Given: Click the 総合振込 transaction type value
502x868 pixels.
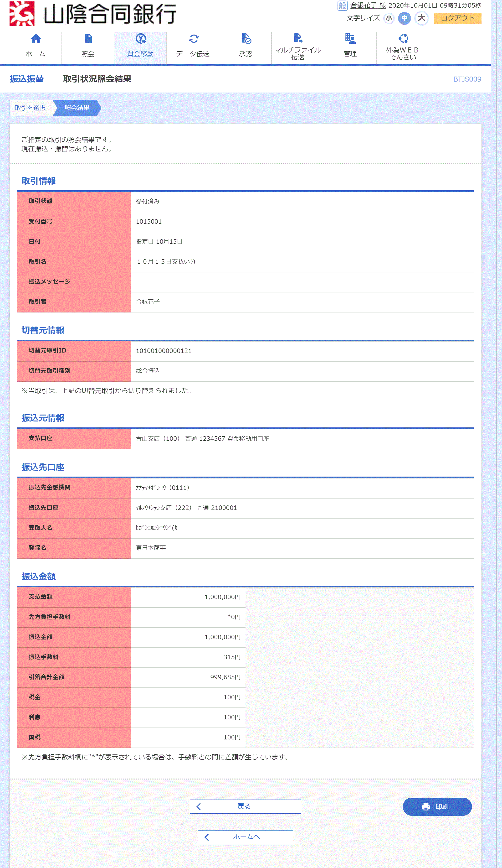Looking at the screenshot, I should [x=148, y=371].
